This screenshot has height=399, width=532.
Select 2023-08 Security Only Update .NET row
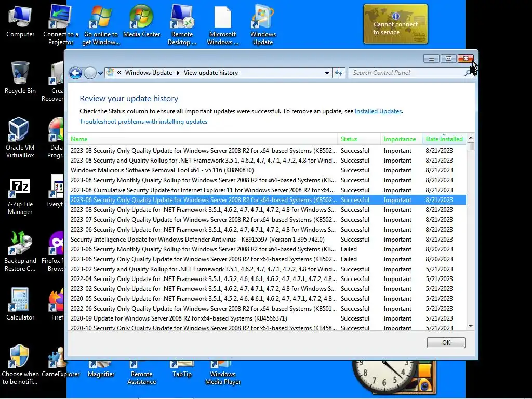click(268, 210)
